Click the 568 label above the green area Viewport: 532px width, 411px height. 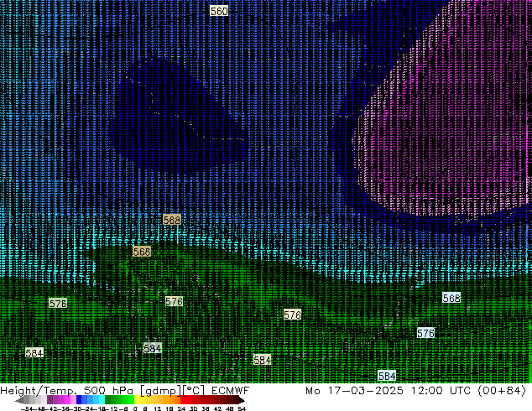point(142,252)
